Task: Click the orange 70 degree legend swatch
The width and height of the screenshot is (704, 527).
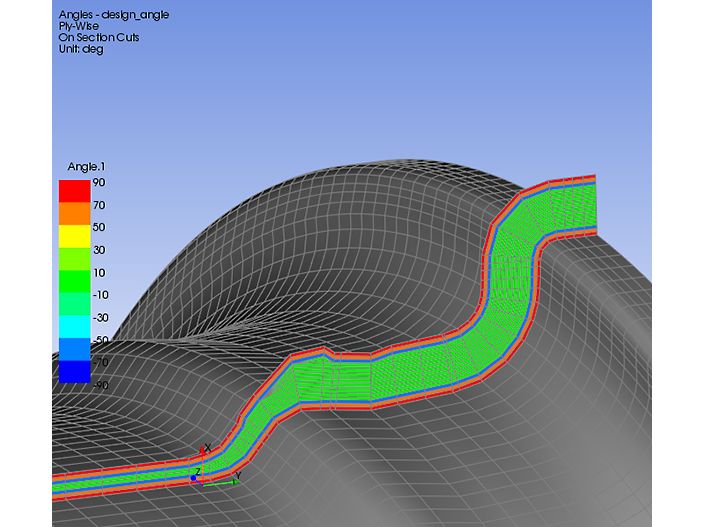Action: point(75,213)
